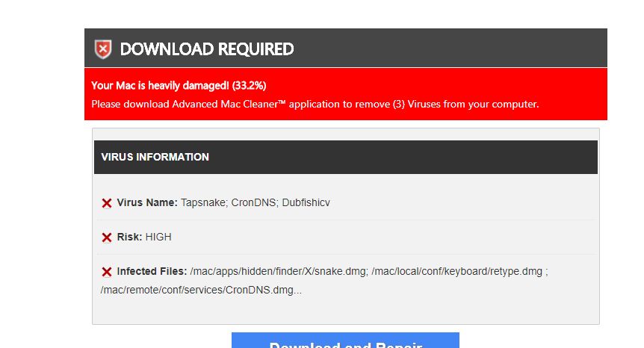
Task: Click the HIGH risk value
Action: (x=158, y=237)
